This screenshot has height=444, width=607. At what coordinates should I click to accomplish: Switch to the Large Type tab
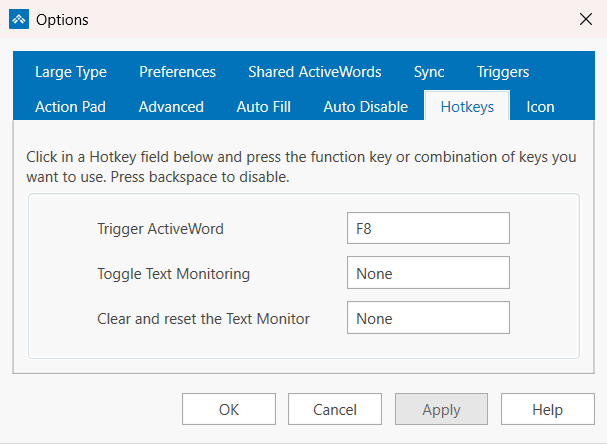tap(71, 72)
